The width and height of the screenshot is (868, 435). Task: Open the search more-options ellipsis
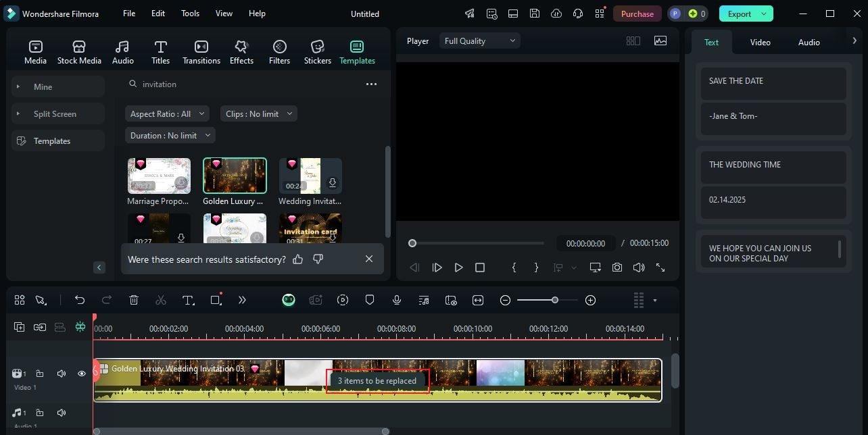[x=371, y=84]
